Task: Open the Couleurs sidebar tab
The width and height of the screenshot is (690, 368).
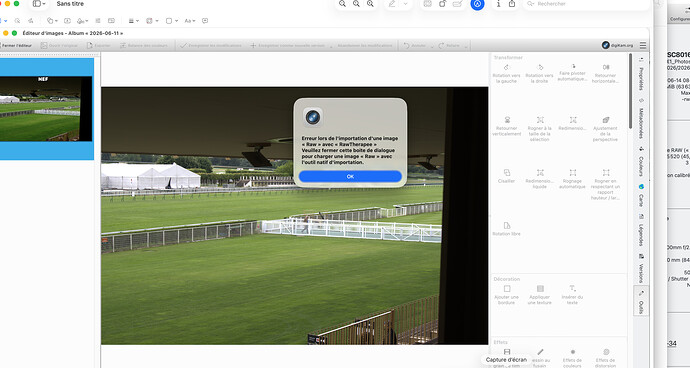Action: coord(641,162)
